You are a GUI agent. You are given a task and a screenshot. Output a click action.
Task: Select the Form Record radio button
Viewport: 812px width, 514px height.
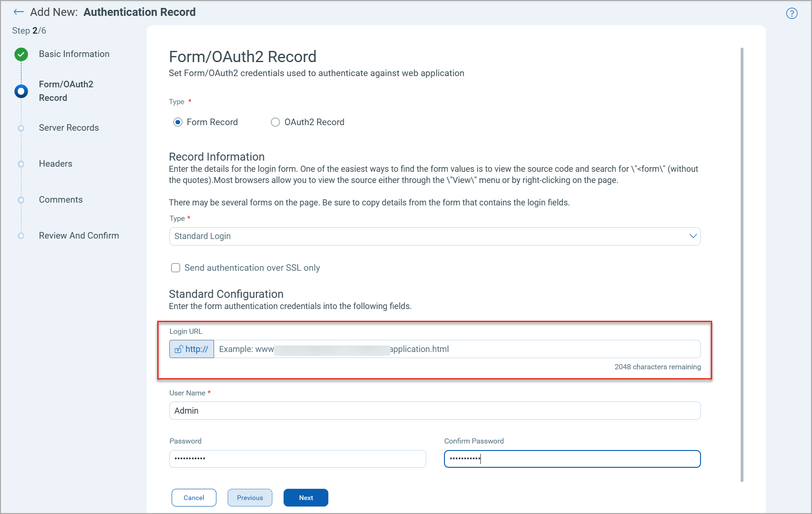click(178, 122)
